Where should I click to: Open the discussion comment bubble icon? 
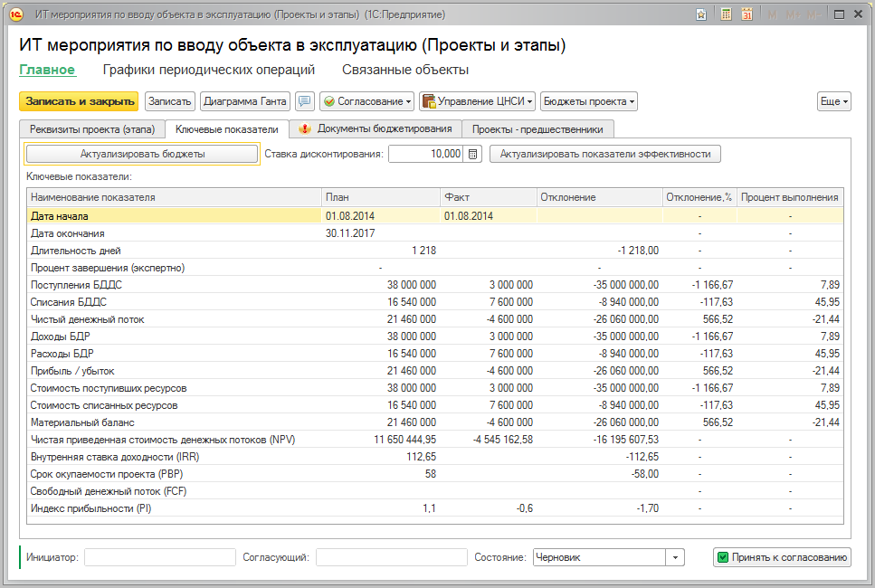tap(305, 101)
